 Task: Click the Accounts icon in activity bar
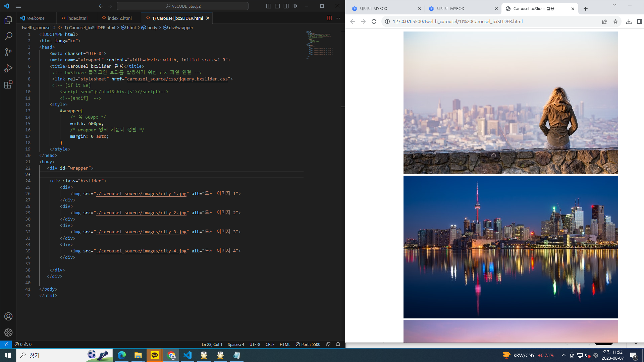click(x=8, y=316)
